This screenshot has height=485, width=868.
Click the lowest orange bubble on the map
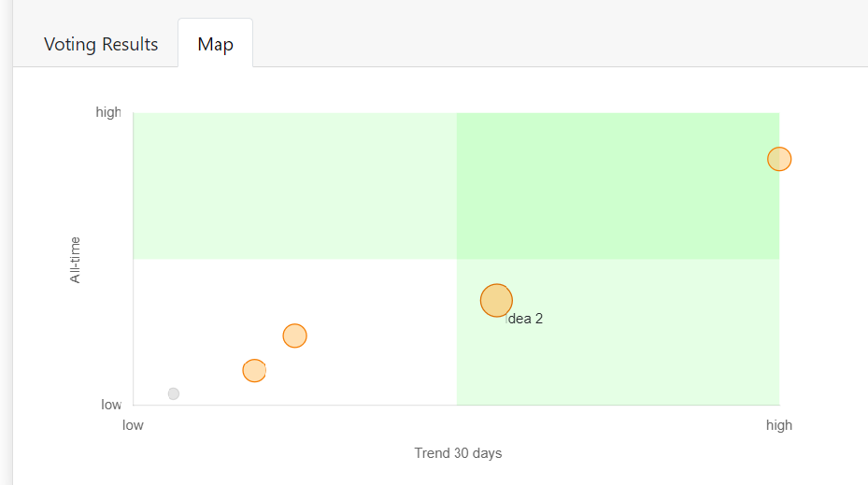[254, 370]
